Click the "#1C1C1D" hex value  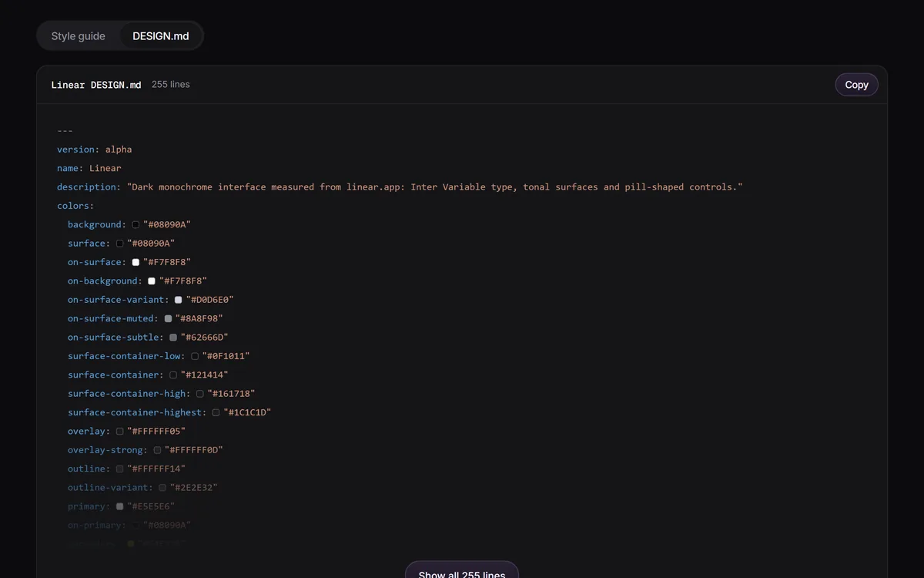pyautogui.click(x=248, y=412)
